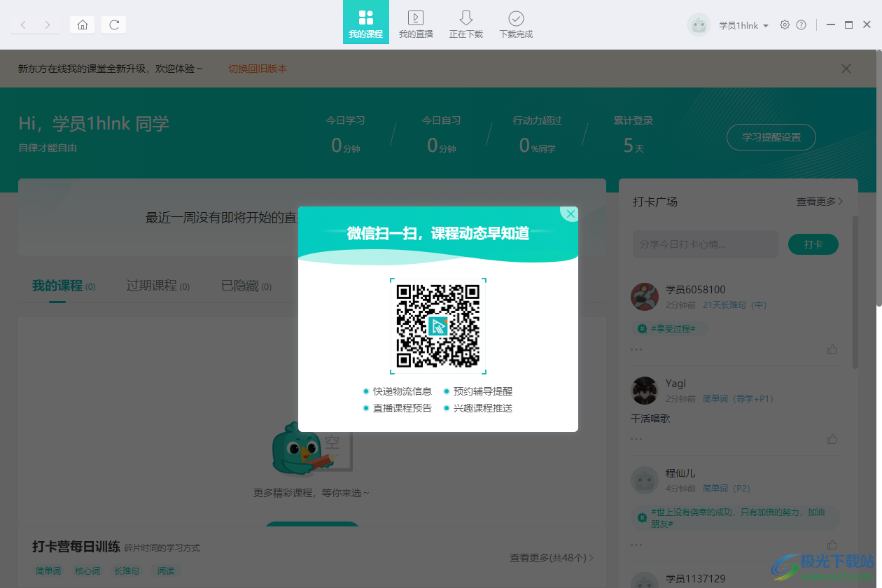Refresh the page with reload icon
This screenshot has height=588, width=882.
coord(114,25)
